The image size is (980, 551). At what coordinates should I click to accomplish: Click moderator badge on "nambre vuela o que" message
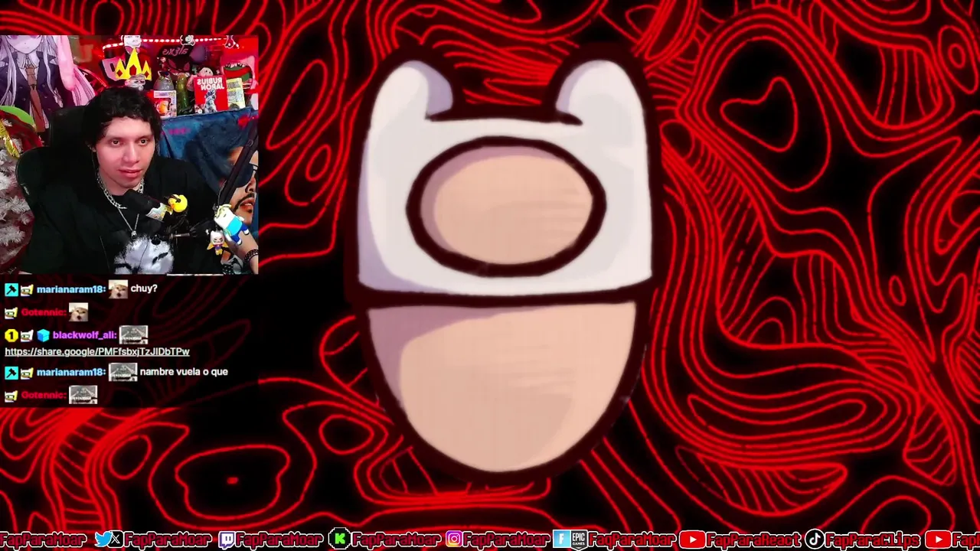pos(11,373)
